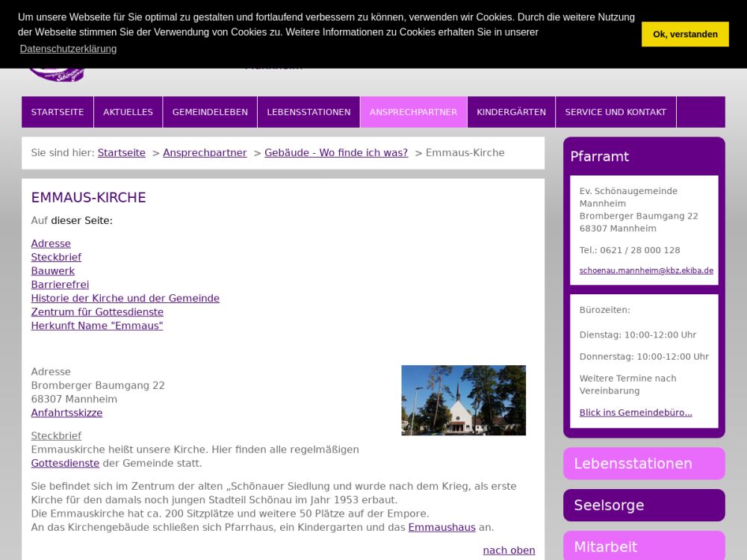Click the Startseite breadcrumb link
747x560 pixels.
pyautogui.click(x=121, y=153)
